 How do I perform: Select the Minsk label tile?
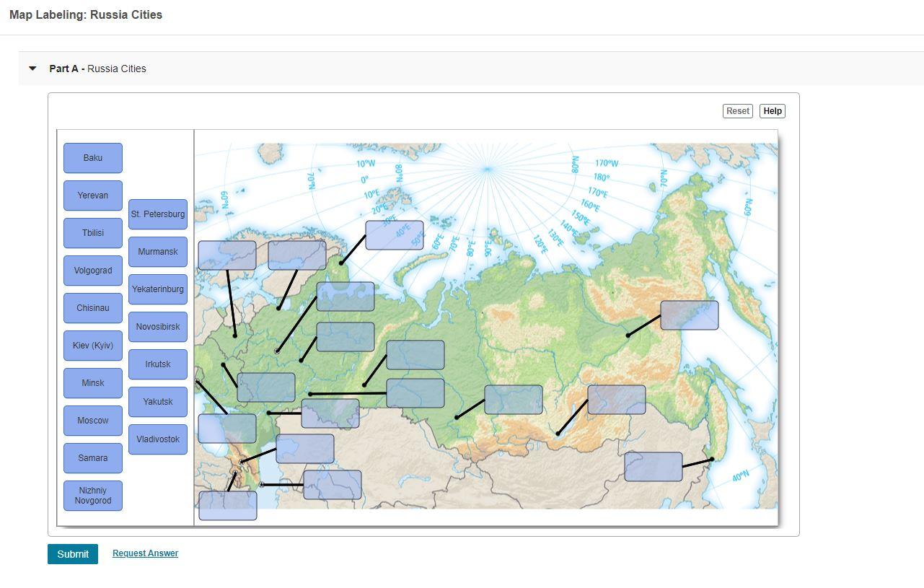[93, 383]
